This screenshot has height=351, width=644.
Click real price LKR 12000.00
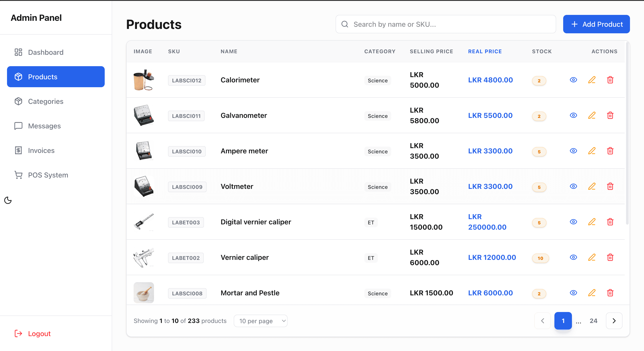492,257
